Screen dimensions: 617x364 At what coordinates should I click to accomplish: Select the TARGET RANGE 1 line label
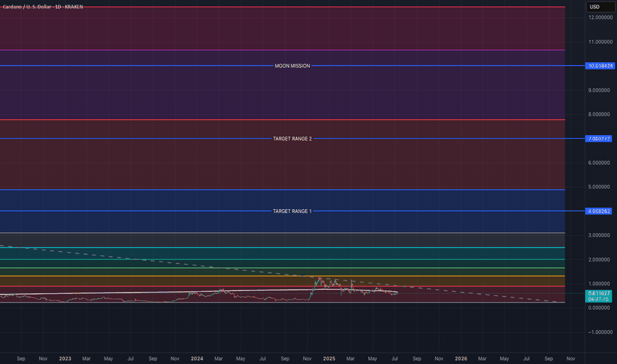point(293,211)
